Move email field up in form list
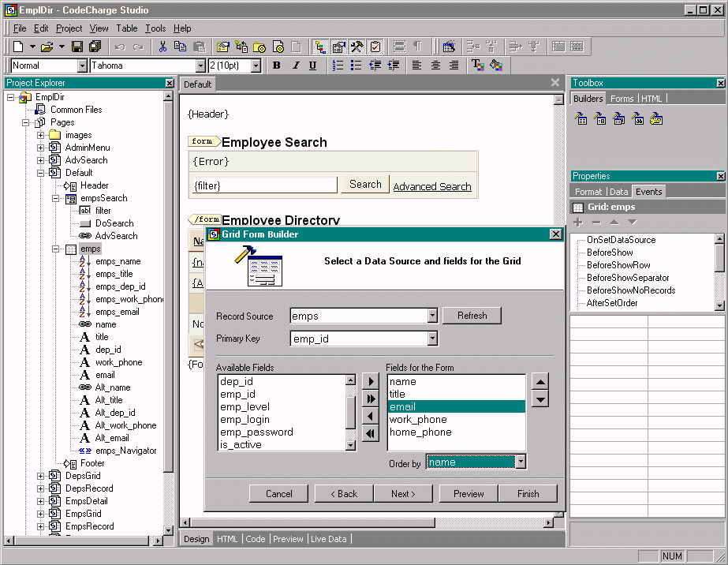This screenshot has width=728, height=565. click(x=540, y=382)
